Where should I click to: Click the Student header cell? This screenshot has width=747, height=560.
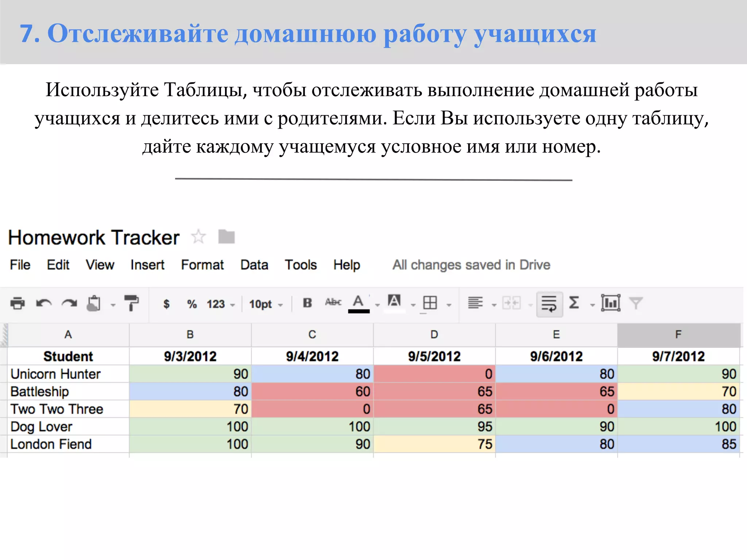tap(68, 356)
